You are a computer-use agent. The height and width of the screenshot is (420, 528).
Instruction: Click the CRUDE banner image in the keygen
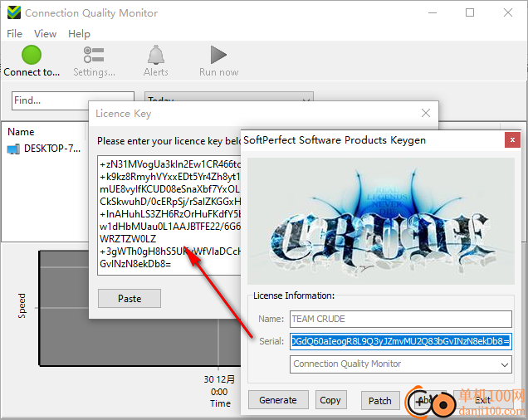coord(381,221)
